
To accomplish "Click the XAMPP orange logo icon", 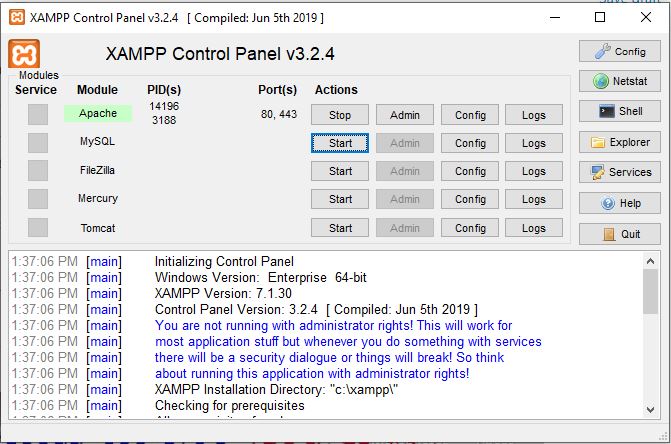I will [x=24, y=54].
